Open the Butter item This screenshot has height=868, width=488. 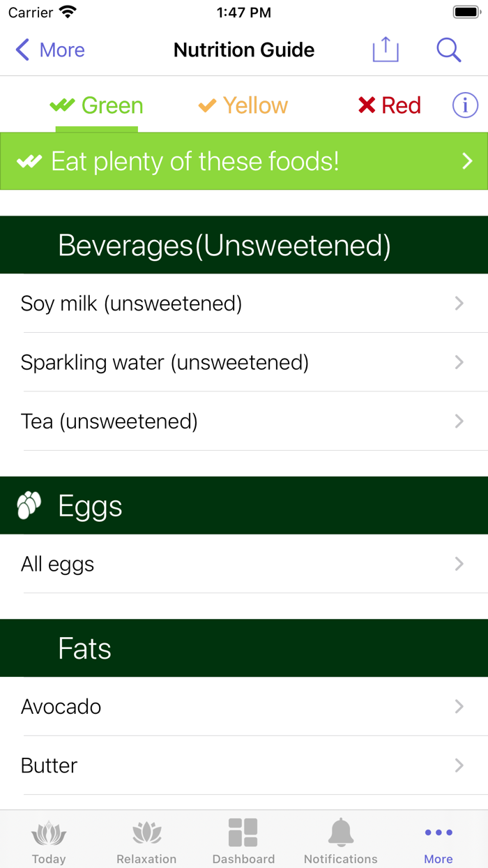[244, 765]
